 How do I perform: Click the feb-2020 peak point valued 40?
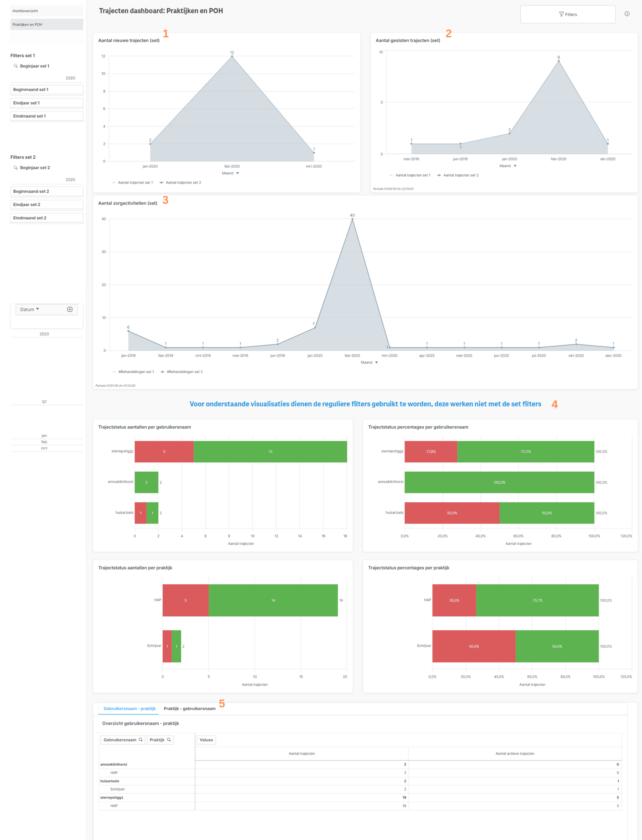pos(352,219)
